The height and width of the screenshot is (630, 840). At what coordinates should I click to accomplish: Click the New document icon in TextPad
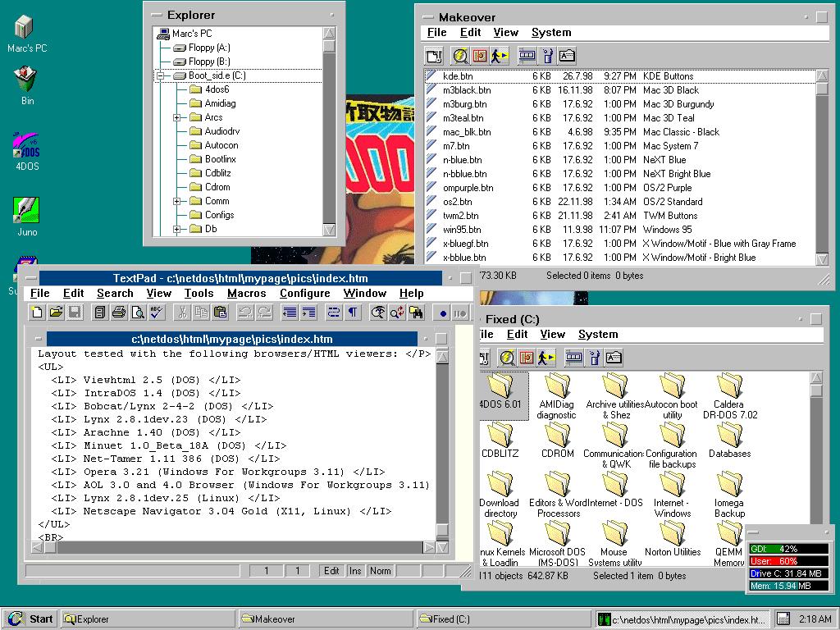tap(37, 313)
